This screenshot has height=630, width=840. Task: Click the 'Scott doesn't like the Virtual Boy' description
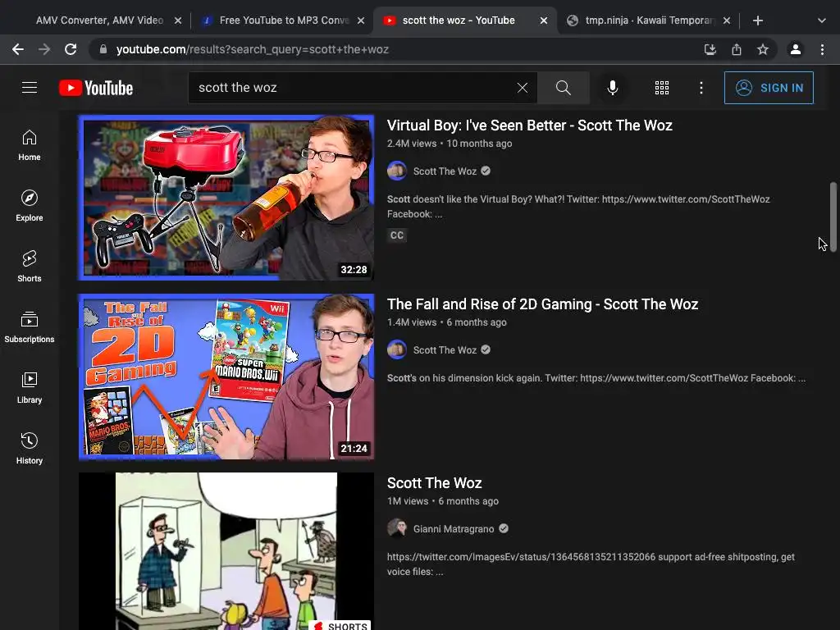(578, 207)
